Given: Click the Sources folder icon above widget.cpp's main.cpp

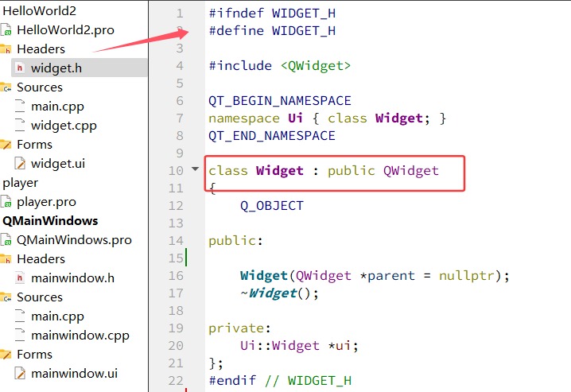Looking at the screenshot, I should [6, 87].
